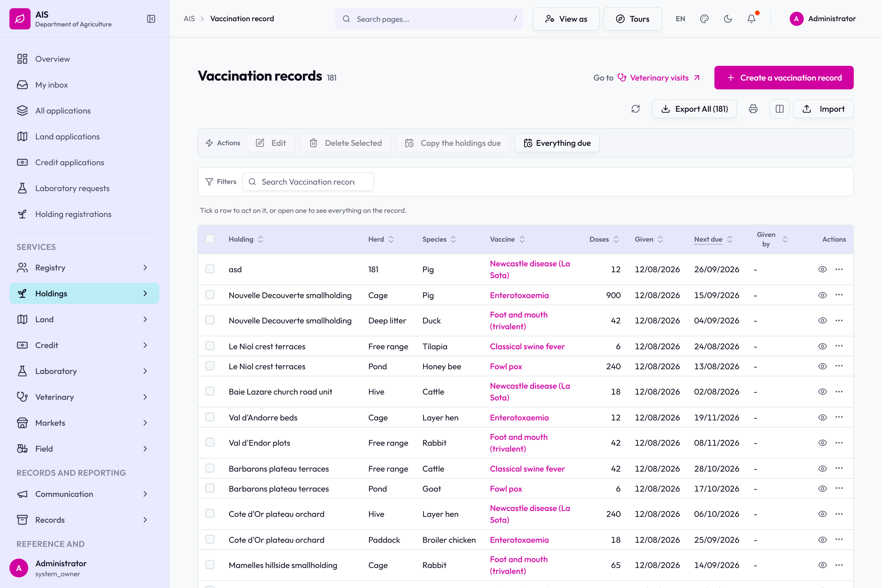Expand the Markets menu
Screen dimensions: 882x588
coord(84,423)
